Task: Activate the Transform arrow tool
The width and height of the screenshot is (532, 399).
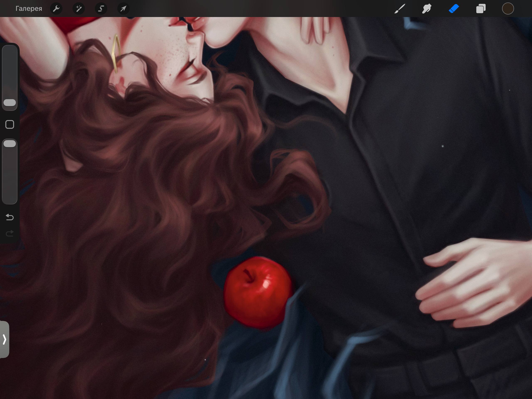Action: (x=123, y=9)
